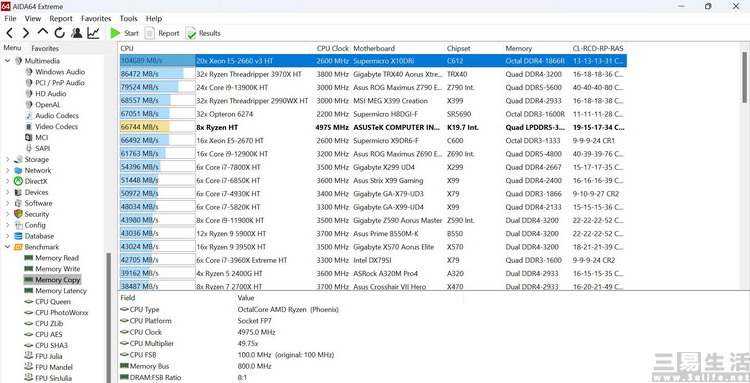Screen dimensions: 750x383
Task: Open the Results toolbar button
Action: click(203, 33)
